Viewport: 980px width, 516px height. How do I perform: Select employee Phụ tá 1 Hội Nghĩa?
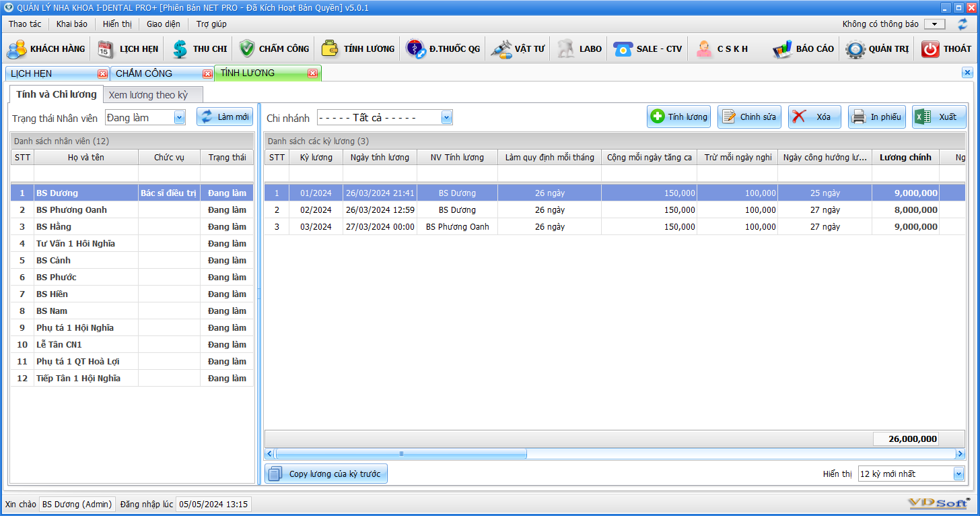[x=132, y=327]
